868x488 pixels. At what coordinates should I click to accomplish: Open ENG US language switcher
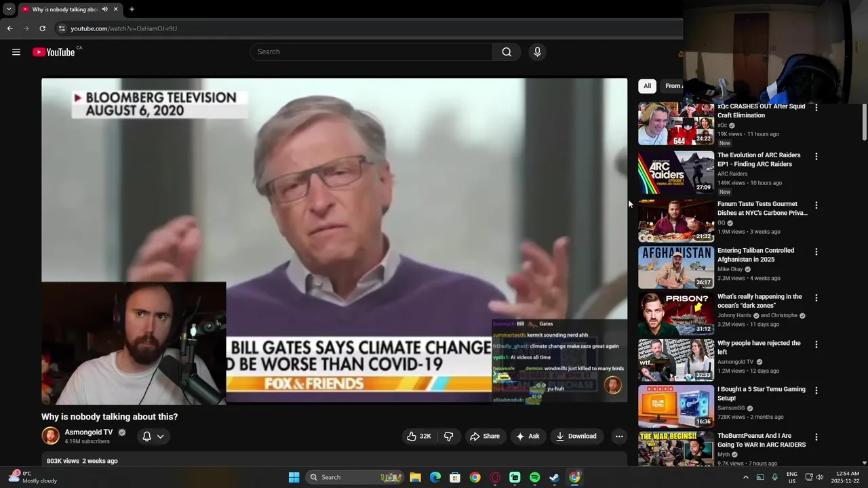pyautogui.click(x=791, y=477)
